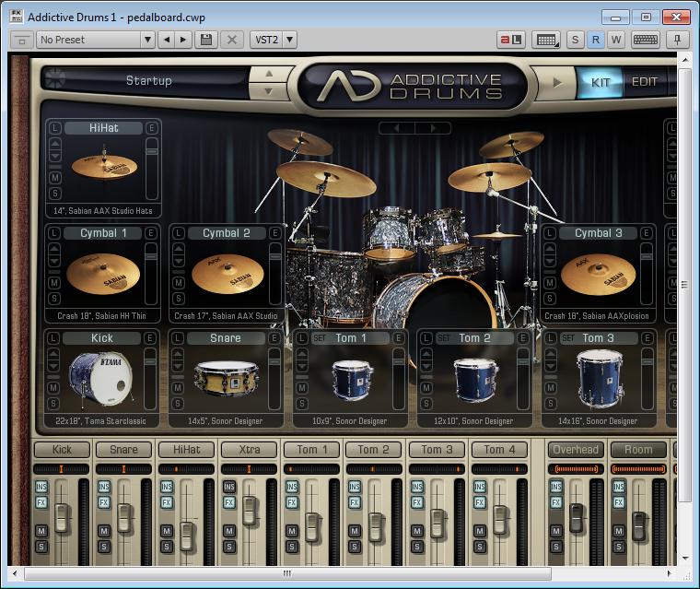This screenshot has width=700, height=589.
Task: Click the Kick channel volume fader
Action: [x=62, y=518]
